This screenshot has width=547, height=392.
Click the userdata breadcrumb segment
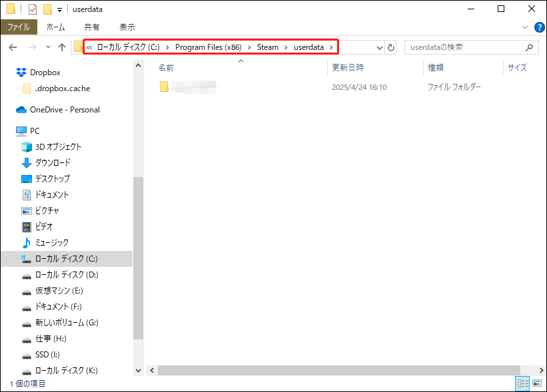point(308,47)
